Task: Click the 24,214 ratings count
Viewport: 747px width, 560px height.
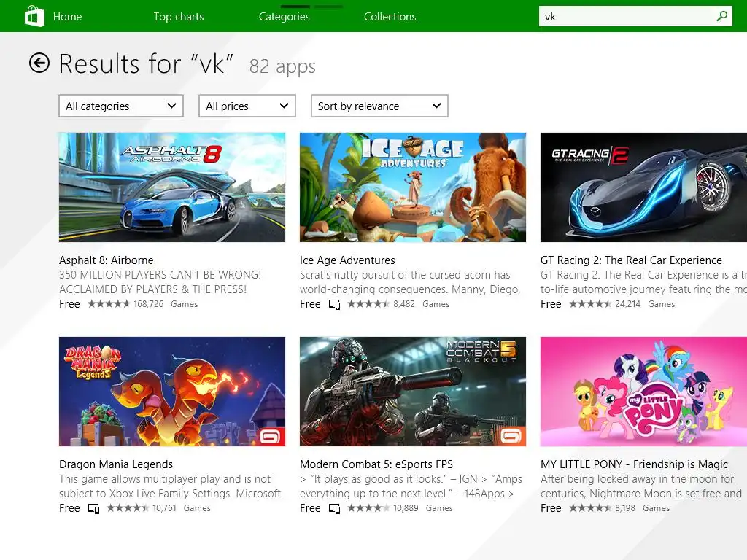Action: click(x=628, y=304)
